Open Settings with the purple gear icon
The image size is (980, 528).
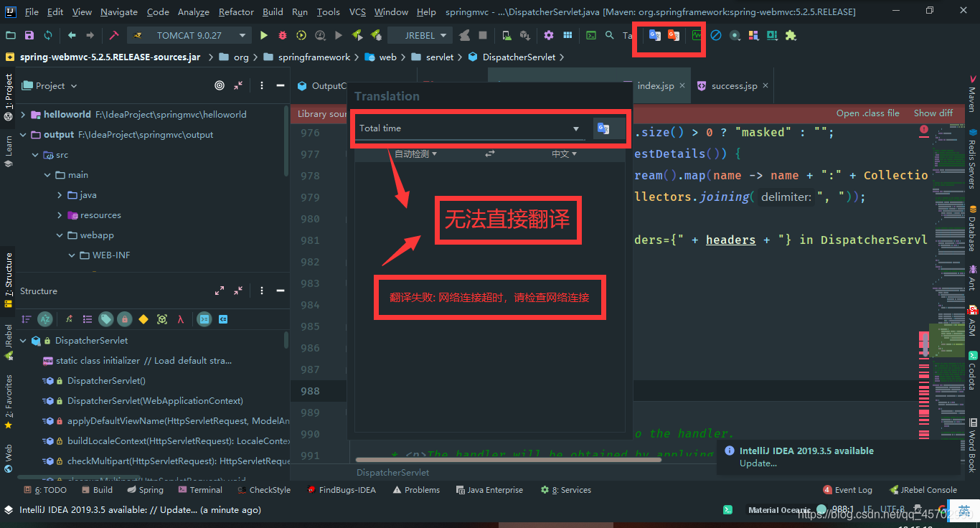click(549, 35)
